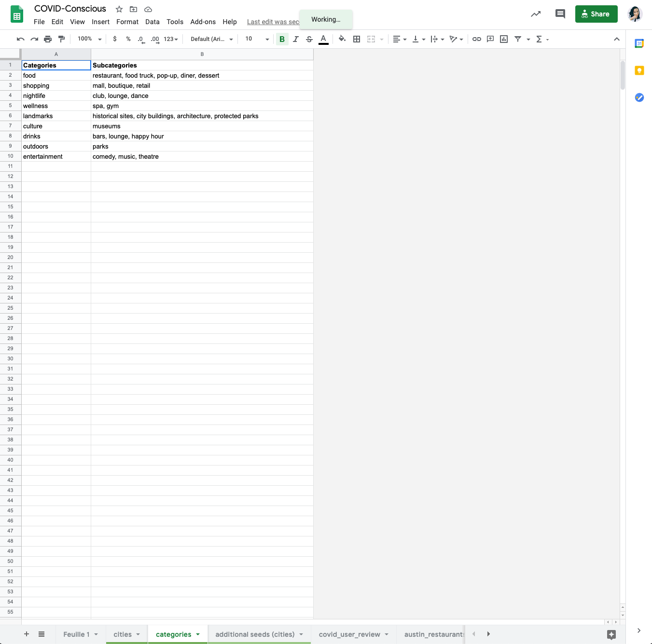The image size is (652, 644).
Task: Decrease decimal places
Action: pos(141,39)
